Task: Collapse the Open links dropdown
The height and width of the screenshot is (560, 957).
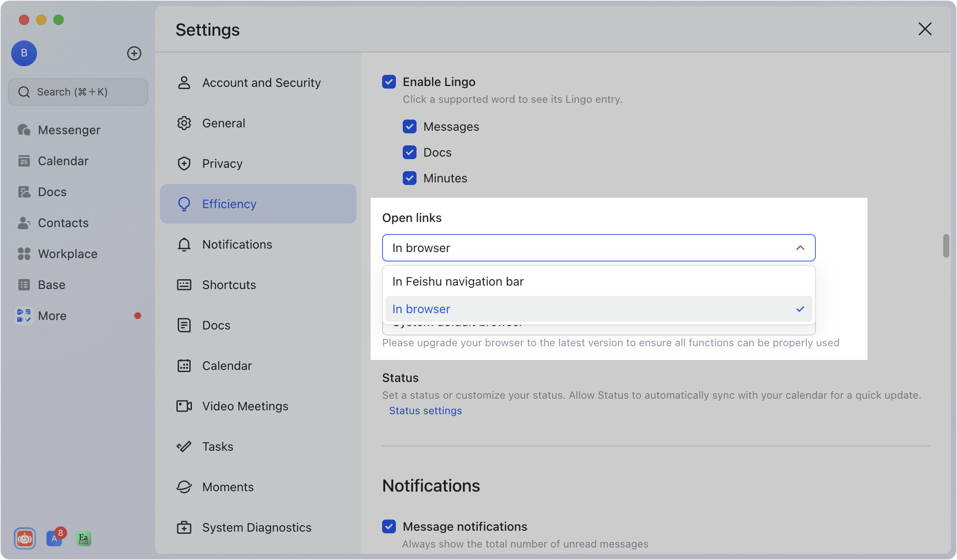Action: 800,248
